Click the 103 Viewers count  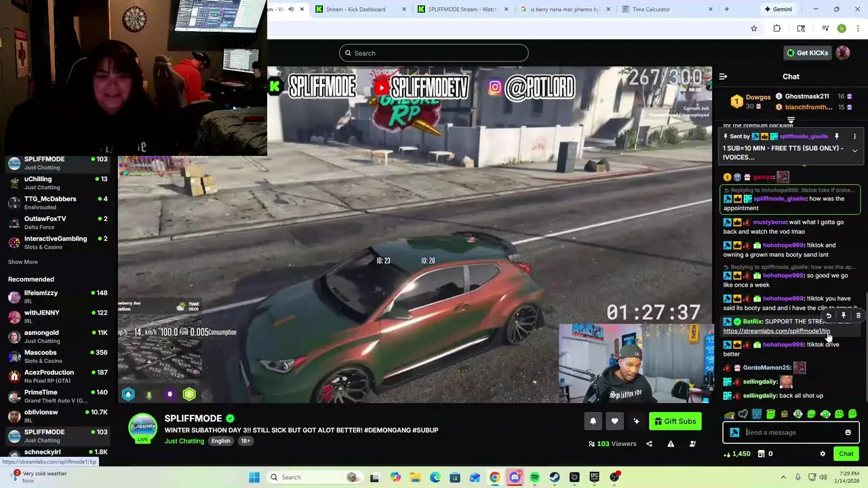[612, 444]
